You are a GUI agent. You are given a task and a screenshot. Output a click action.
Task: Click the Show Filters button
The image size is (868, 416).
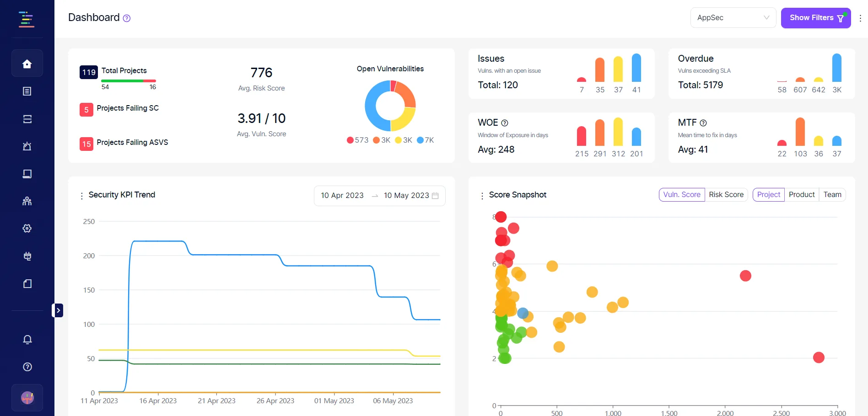point(816,18)
